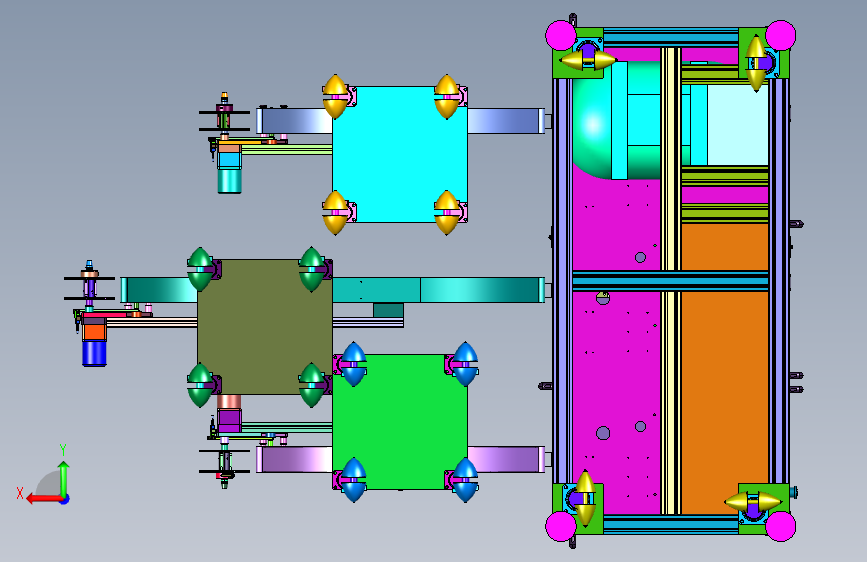867x562 pixels.
Task: Select the long teal conveyor right of olive platform
Action: [438, 290]
